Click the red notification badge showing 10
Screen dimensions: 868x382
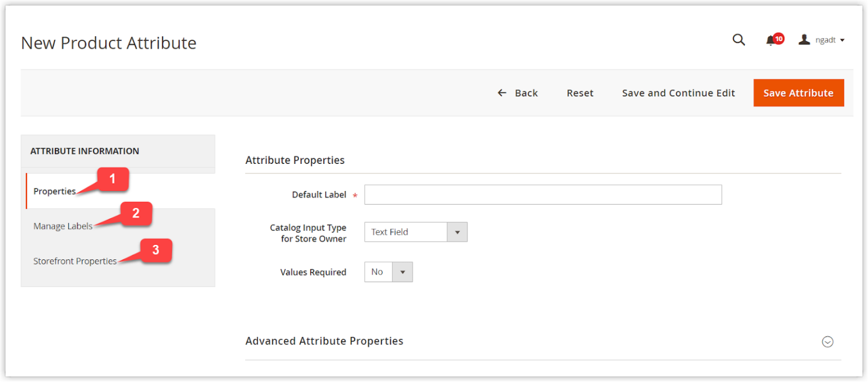pos(778,36)
